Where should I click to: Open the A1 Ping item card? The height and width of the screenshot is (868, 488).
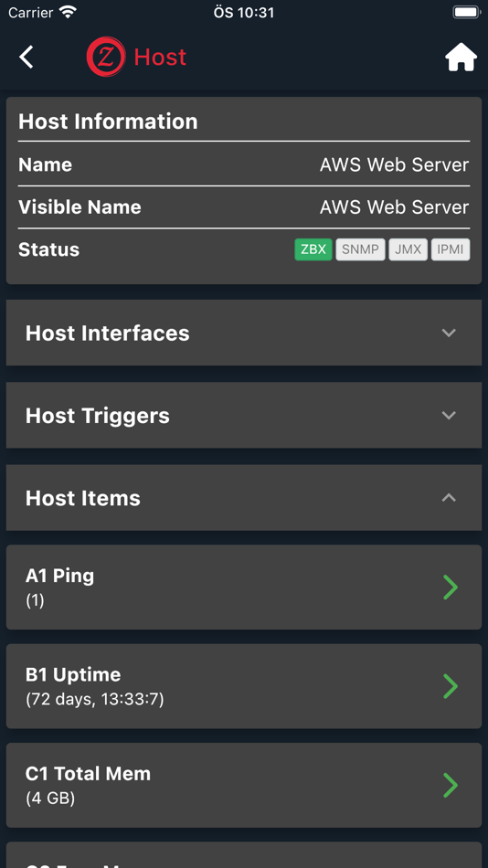point(244,587)
